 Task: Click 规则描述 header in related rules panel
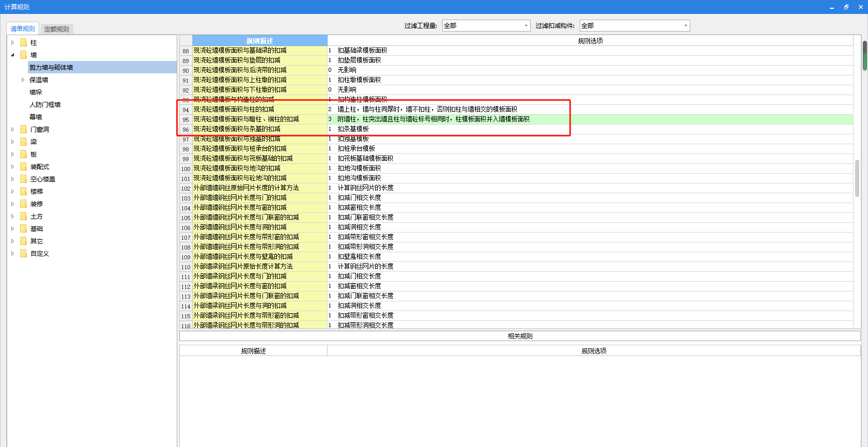point(254,351)
